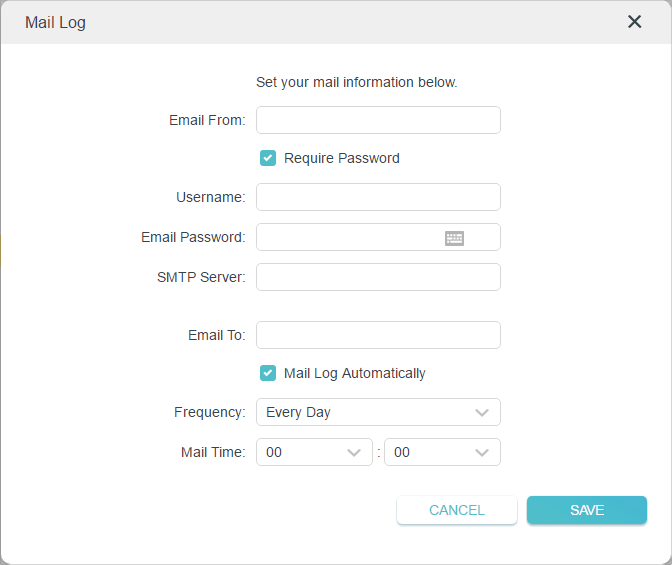Click the minute value 00
This screenshot has height=565, width=672.
[402, 452]
